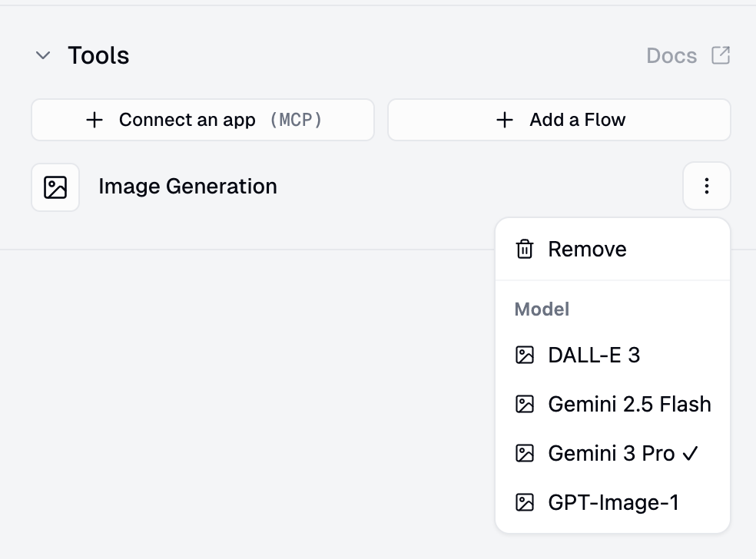
Task: Click the trash icon next to Remove
Action: (525, 249)
